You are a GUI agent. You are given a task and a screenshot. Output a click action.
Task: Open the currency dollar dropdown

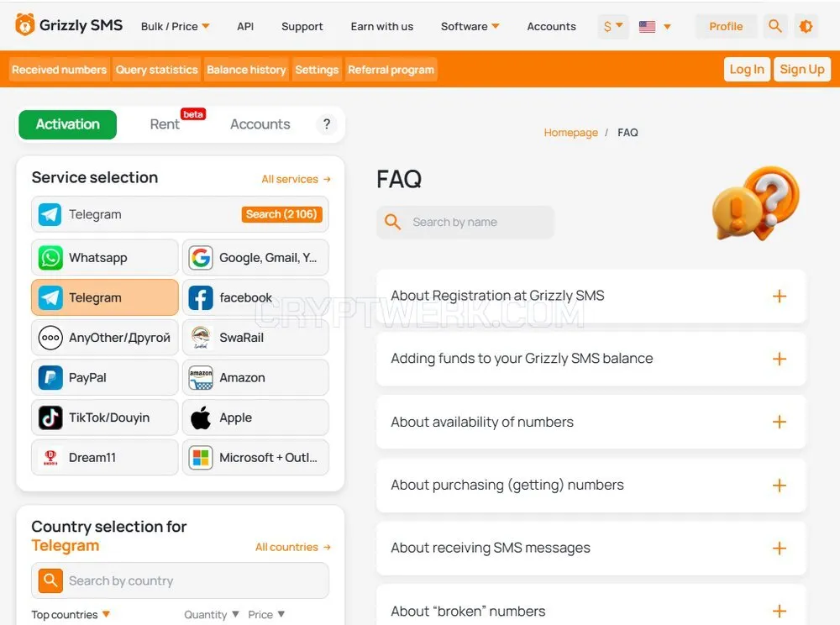pos(613,26)
